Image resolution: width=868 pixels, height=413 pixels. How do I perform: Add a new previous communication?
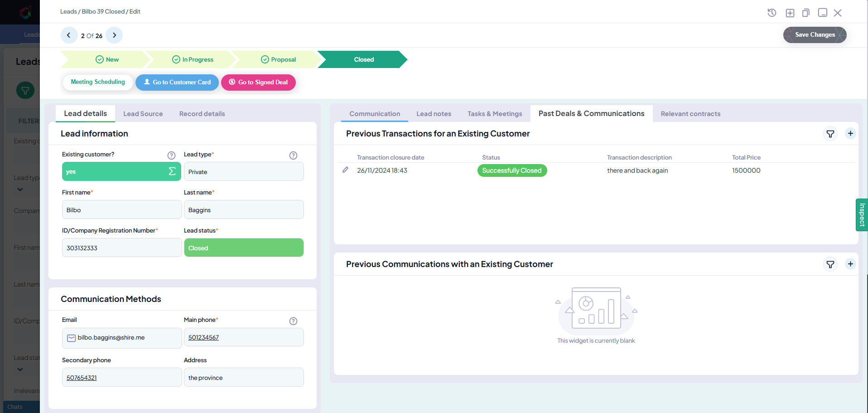[850, 264]
